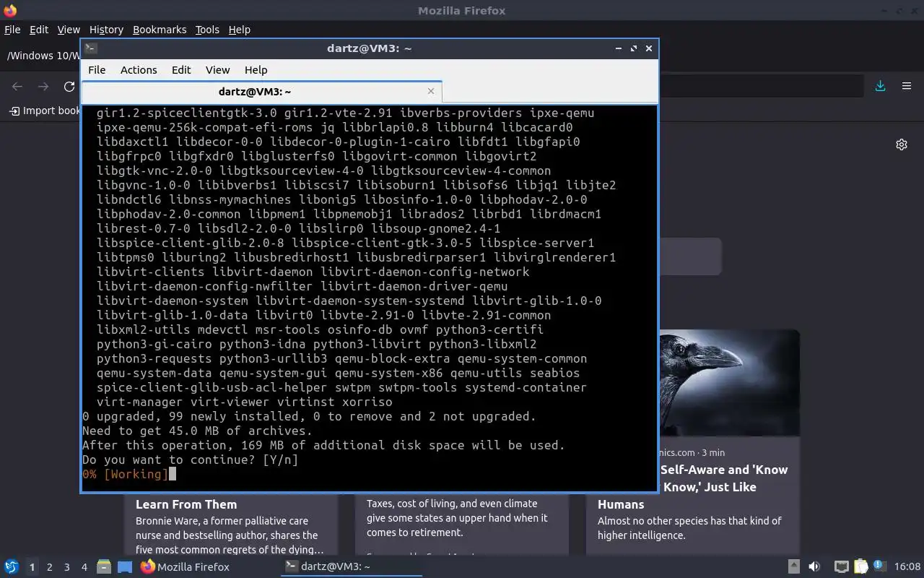Open the terminal Actions menu
Viewport: 924px width, 578px height.
[139, 70]
